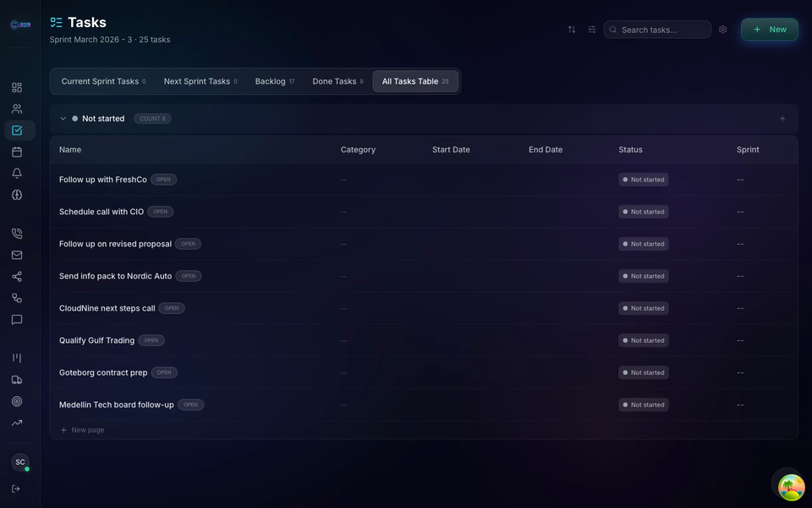
Task: Select the Tasks checklist icon in sidebar
Action: pyautogui.click(x=17, y=130)
